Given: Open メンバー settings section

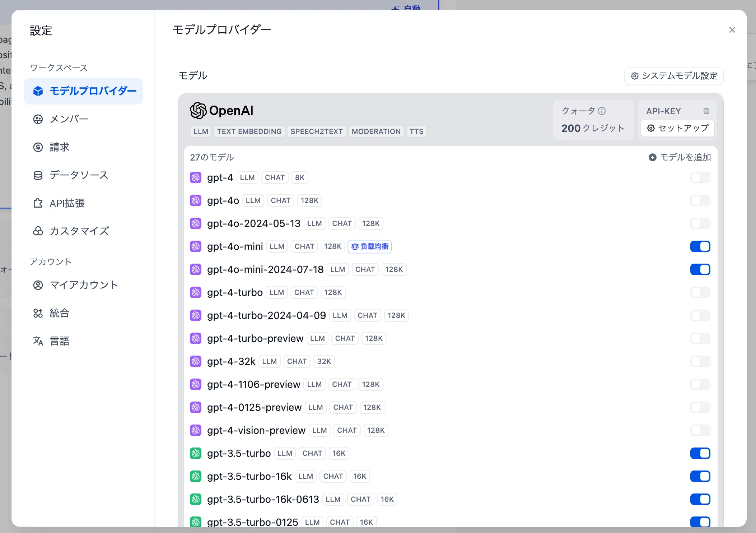Looking at the screenshot, I should [69, 119].
